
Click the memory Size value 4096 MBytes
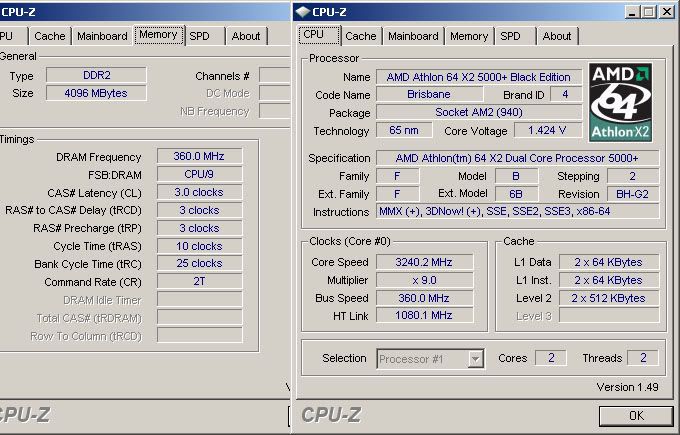point(96,93)
